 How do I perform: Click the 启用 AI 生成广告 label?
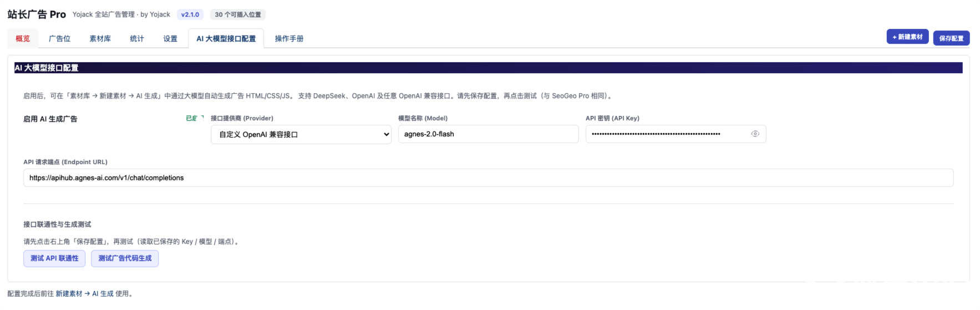[50, 119]
